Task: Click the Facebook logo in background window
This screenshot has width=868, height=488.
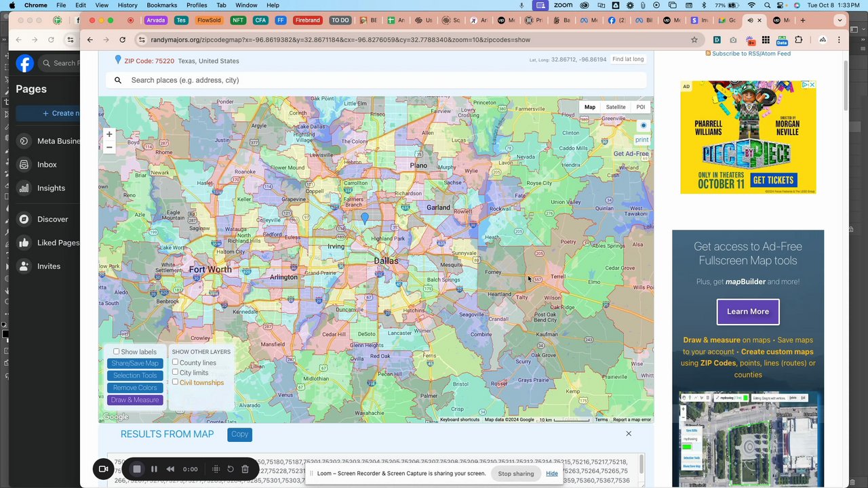Action: (25, 64)
